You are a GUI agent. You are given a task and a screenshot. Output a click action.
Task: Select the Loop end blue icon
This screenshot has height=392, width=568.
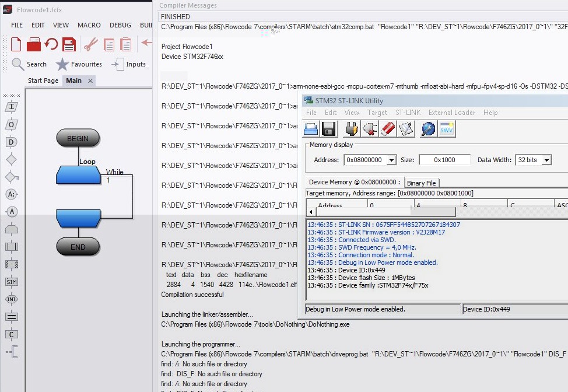pos(79,219)
